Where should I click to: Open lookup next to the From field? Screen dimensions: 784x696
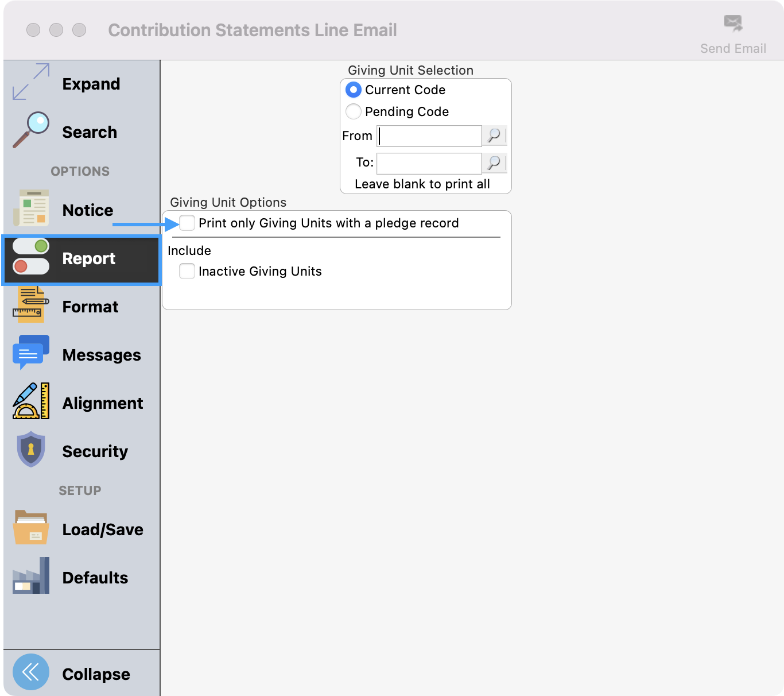(x=494, y=136)
